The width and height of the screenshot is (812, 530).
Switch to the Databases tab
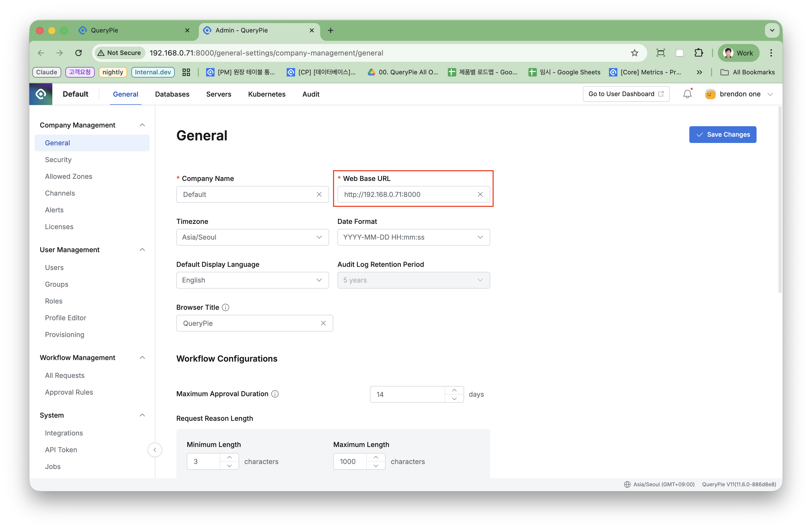172,94
